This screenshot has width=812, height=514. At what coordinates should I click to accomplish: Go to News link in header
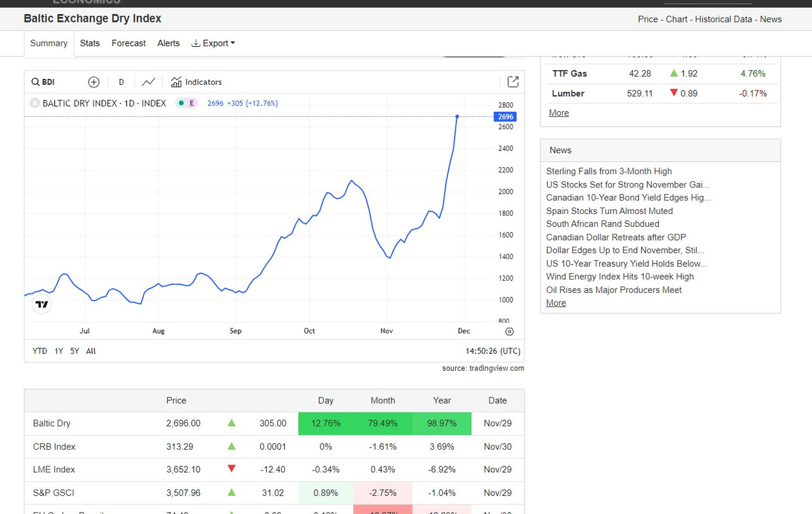pyautogui.click(x=771, y=19)
